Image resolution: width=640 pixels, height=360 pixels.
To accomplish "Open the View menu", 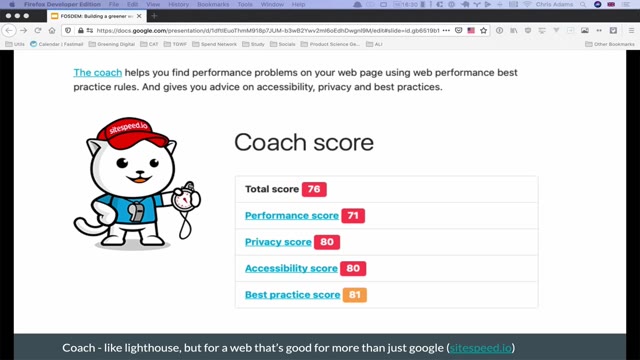I will pos(153,4).
